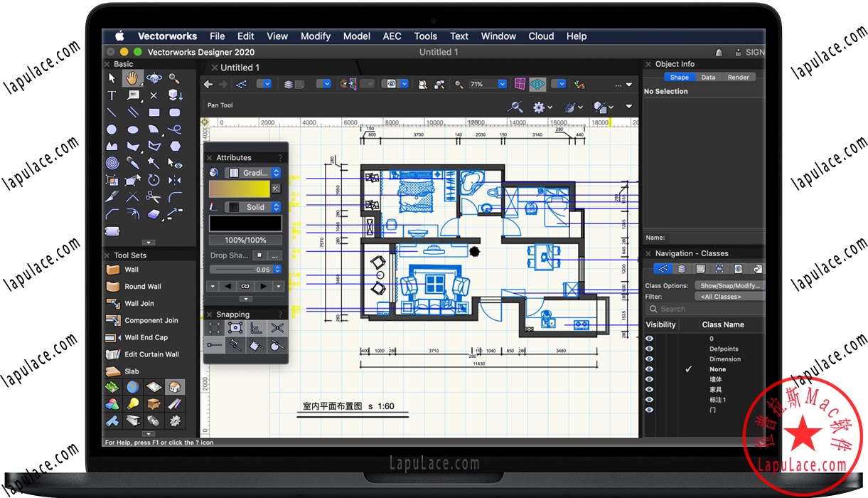Select the Regular Polygon hexagon tool

tap(174, 147)
